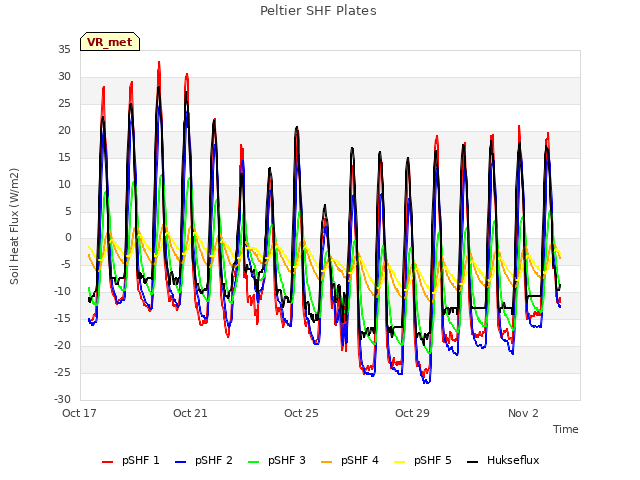Viewport: 640px width, 480px height.
Task: Click the VR_met annotation label
Action: [110, 42]
